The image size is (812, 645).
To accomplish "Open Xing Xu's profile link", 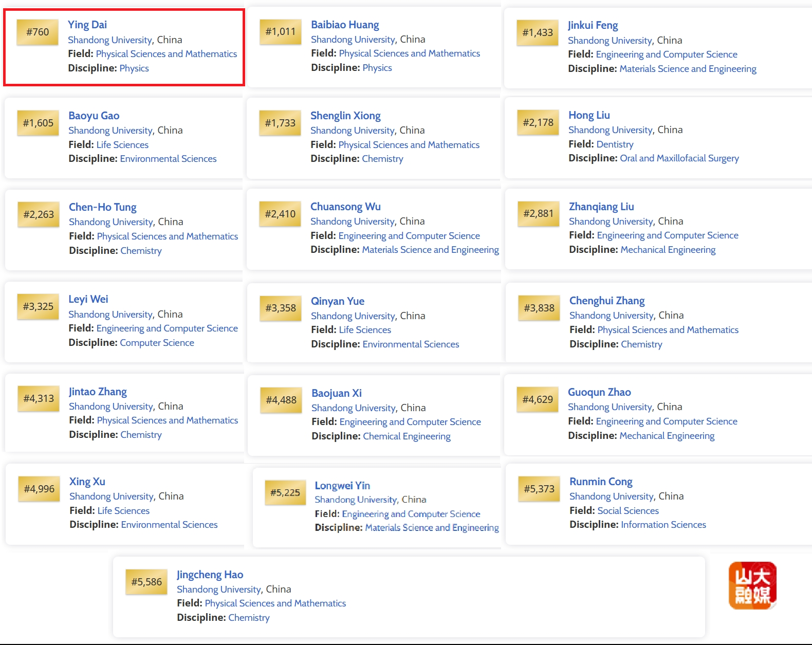I will (87, 482).
